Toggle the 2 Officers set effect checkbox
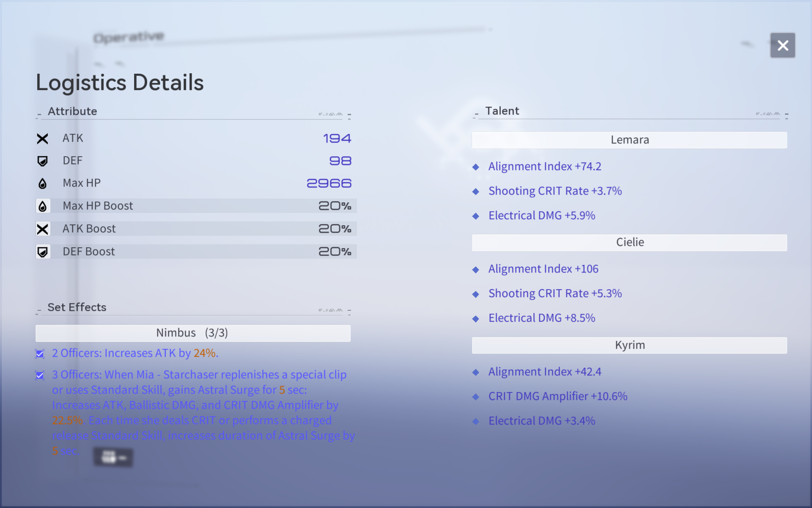 click(40, 353)
